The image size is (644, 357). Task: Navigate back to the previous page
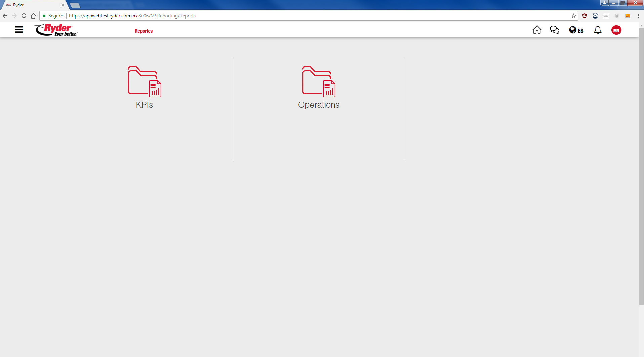pos(5,16)
